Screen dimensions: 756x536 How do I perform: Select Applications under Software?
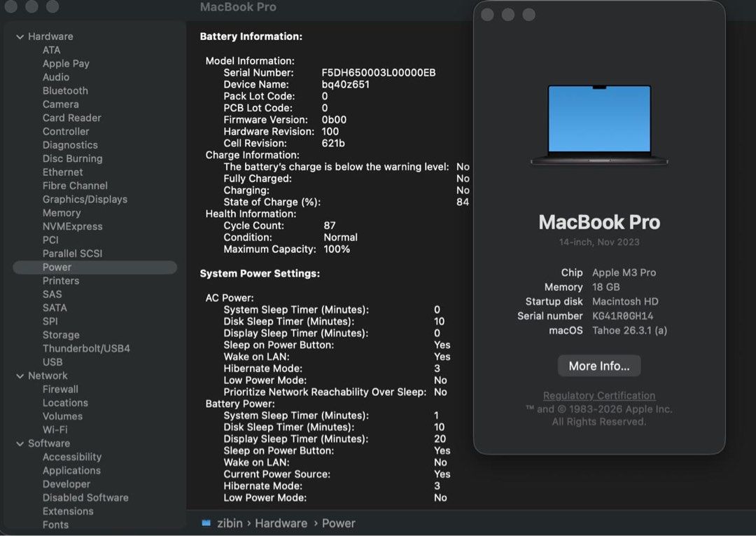pyautogui.click(x=71, y=470)
